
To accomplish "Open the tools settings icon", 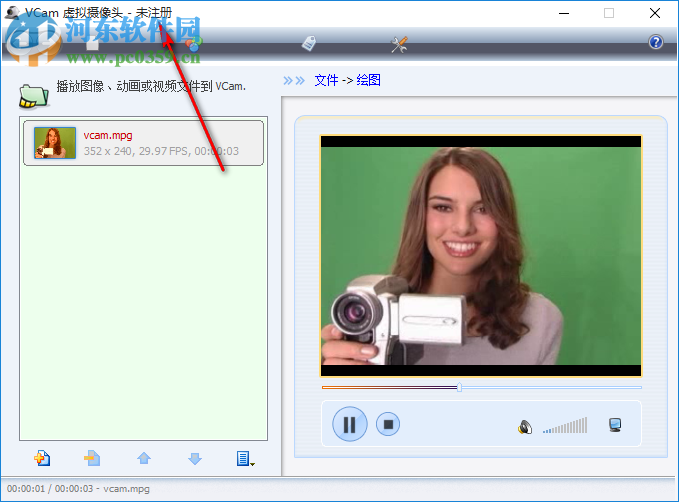I will pyautogui.click(x=399, y=43).
